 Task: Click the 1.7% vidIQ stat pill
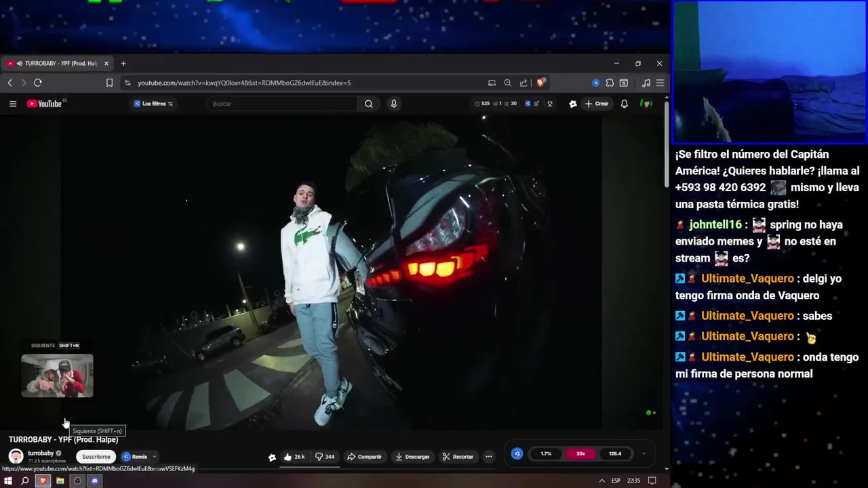click(x=546, y=453)
